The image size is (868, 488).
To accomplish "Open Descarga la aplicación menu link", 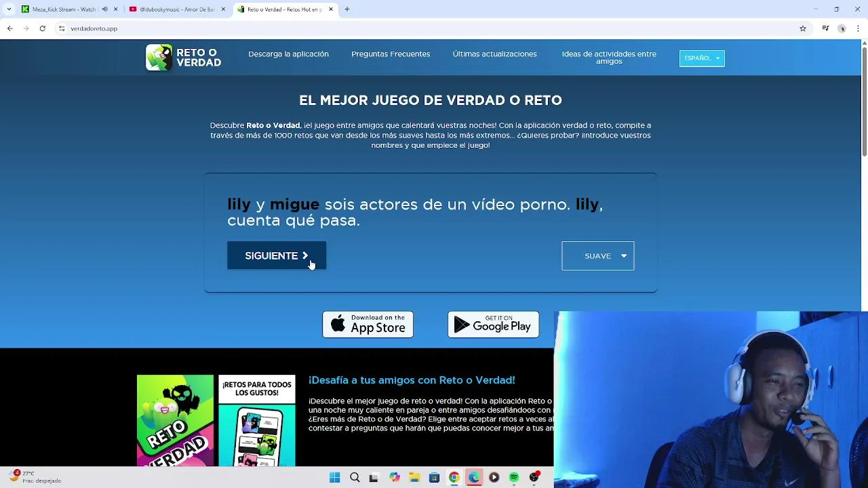I will [288, 54].
